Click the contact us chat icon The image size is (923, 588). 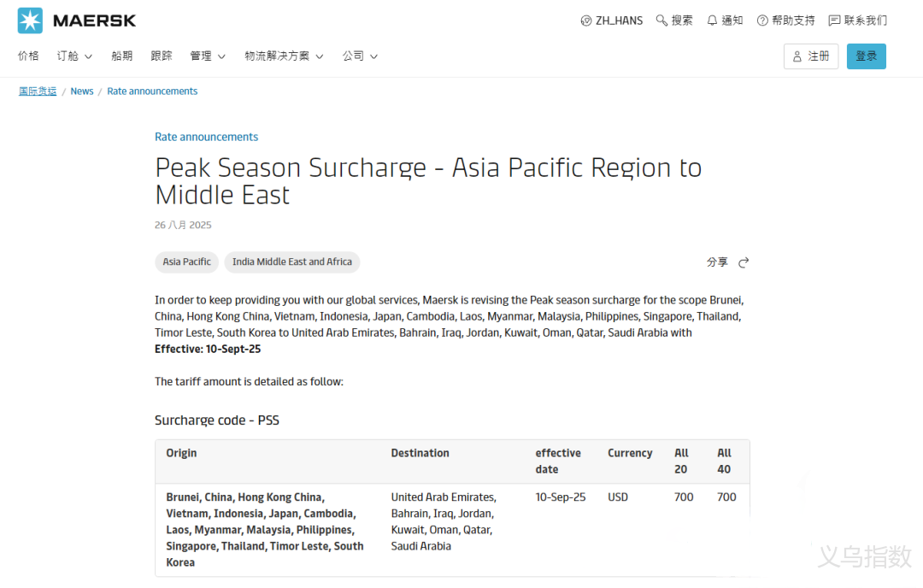pos(834,21)
